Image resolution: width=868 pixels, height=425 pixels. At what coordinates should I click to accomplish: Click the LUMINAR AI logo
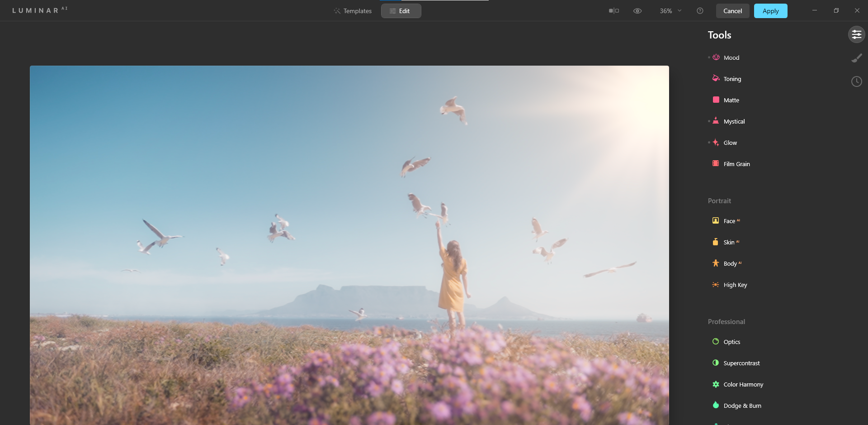(40, 10)
